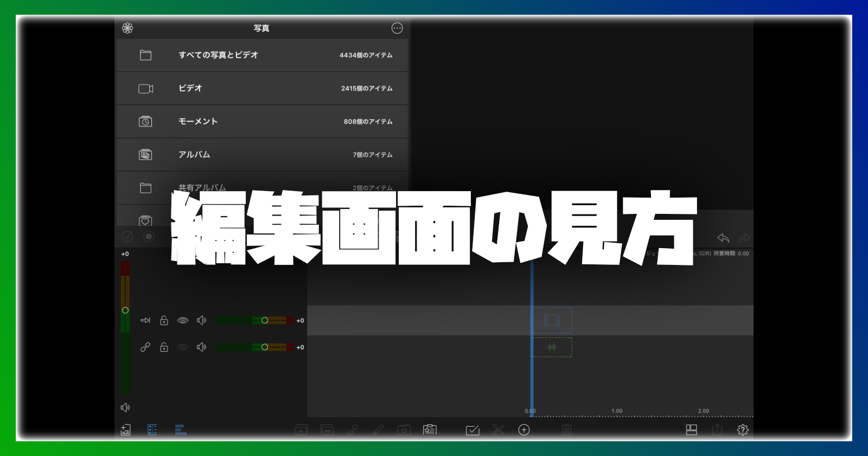
Task: Delete the clip with the trash icon
Action: click(567, 430)
